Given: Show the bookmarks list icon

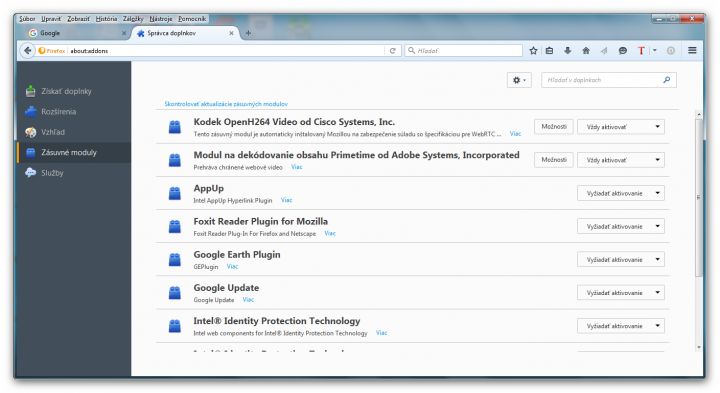Looking at the screenshot, I should point(549,51).
